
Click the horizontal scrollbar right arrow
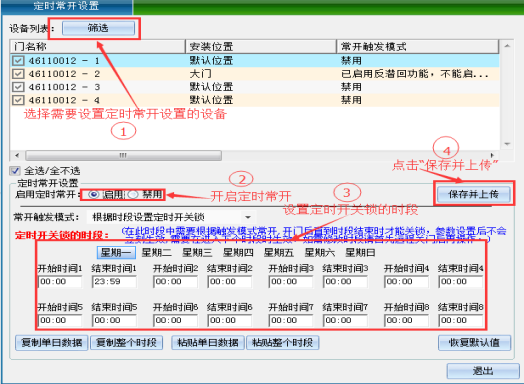click(x=492, y=155)
